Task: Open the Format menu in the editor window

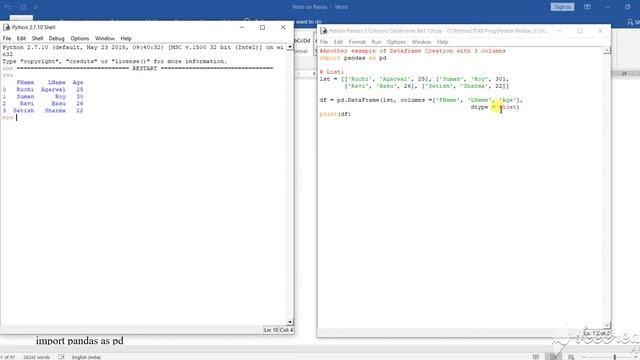Action: tap(357, 42)
